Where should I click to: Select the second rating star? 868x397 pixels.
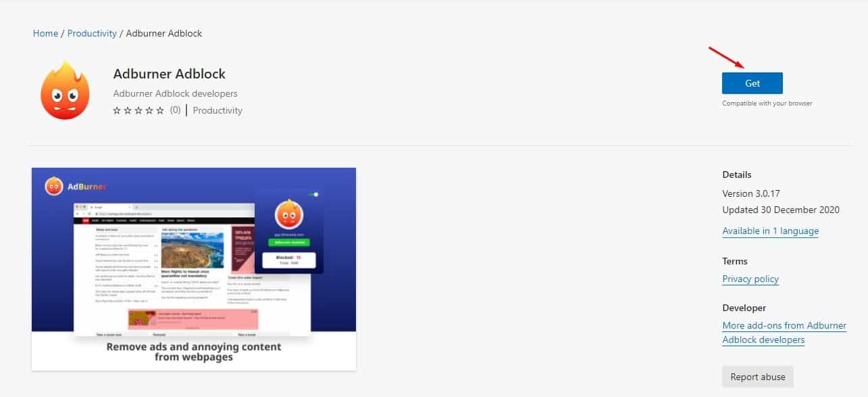coord(128,110)
